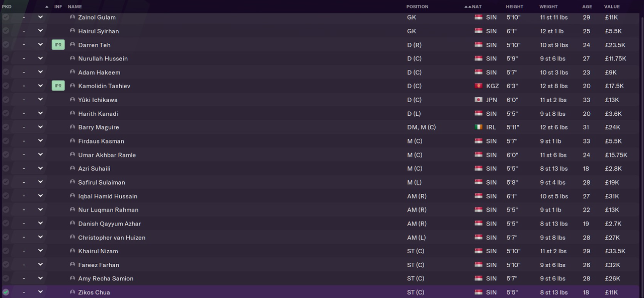The width and height of the screenshot is (644, 298).
Task: Open position dropdown arrow for Firdaus Kasman
Action: (x=40, y=141)
